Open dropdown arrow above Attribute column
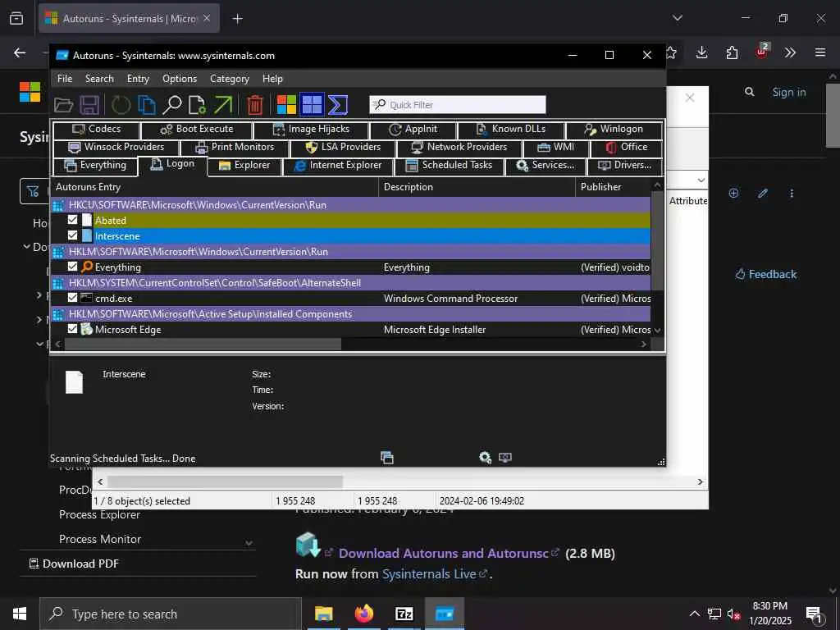Viewport: 840px width, 630px height. pyautogui.click(x=701, y=180)
